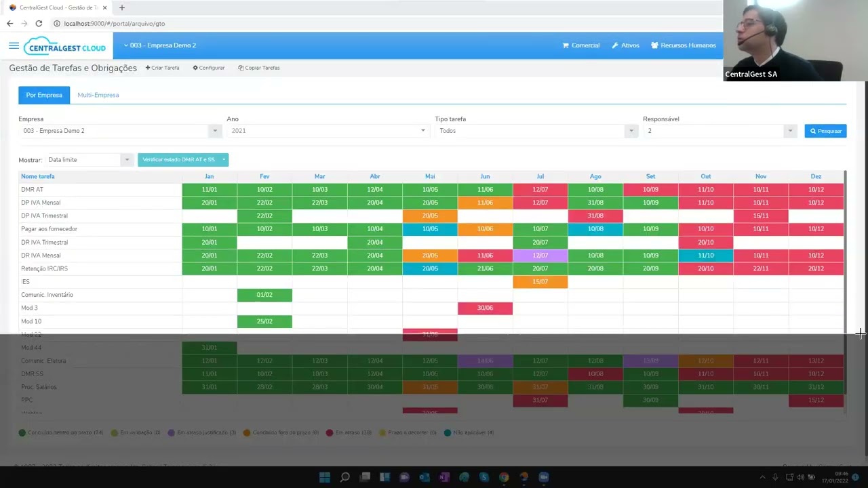Viewport: 868px width, 488px height.
Task: Click DMR AT January cell 11/01
Action: pos(210,189)
